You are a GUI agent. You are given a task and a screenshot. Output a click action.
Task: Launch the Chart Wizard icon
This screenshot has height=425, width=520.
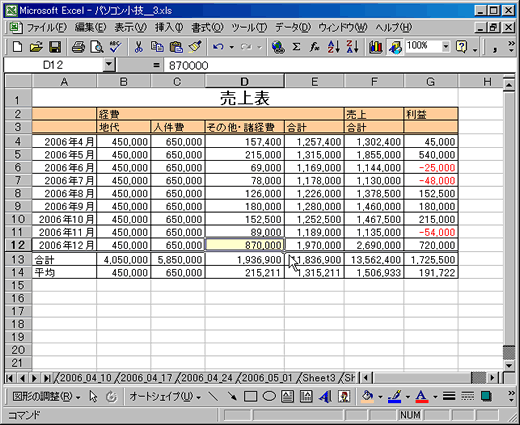[x=376, y=47]
